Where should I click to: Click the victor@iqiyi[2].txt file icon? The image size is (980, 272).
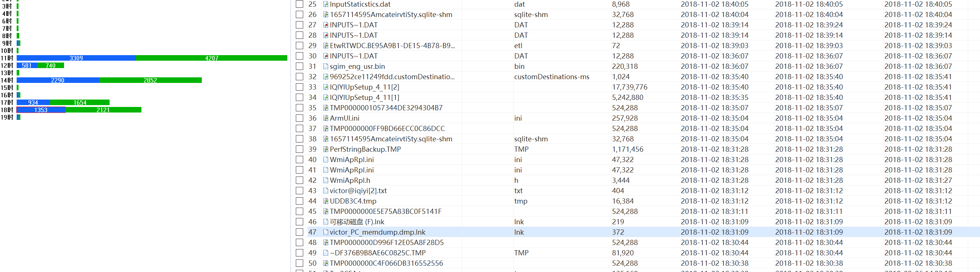tap(326, 191)
